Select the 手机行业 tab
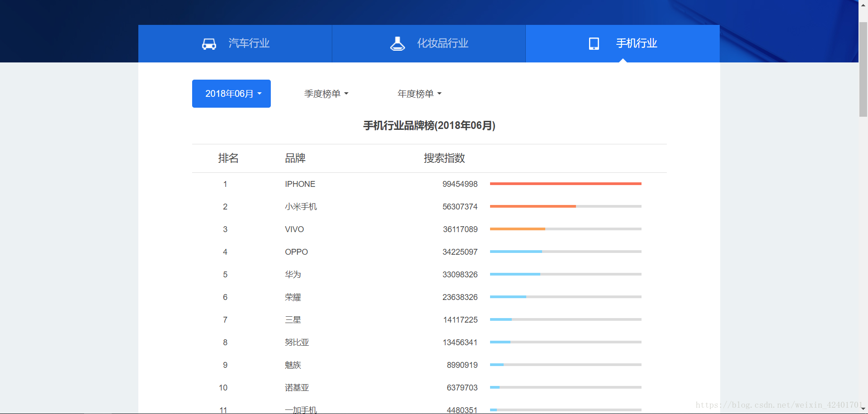The image size is (868, 414). point(623,43)
